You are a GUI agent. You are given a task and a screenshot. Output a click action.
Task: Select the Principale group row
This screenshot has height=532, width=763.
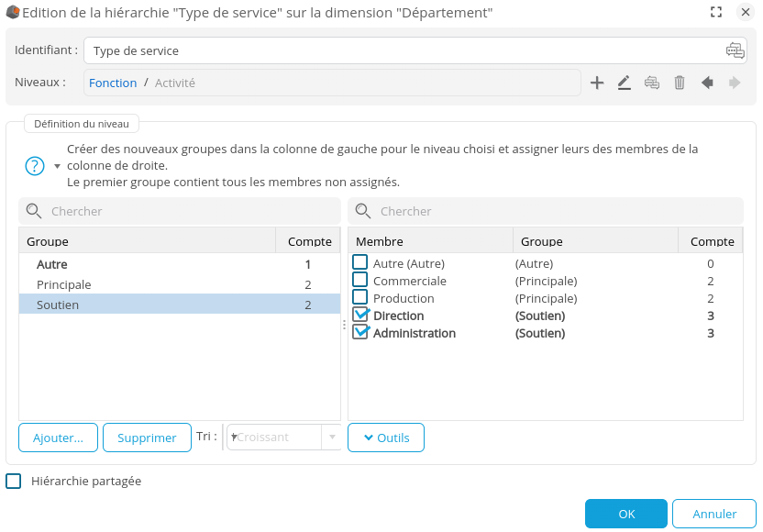point(64,284)
